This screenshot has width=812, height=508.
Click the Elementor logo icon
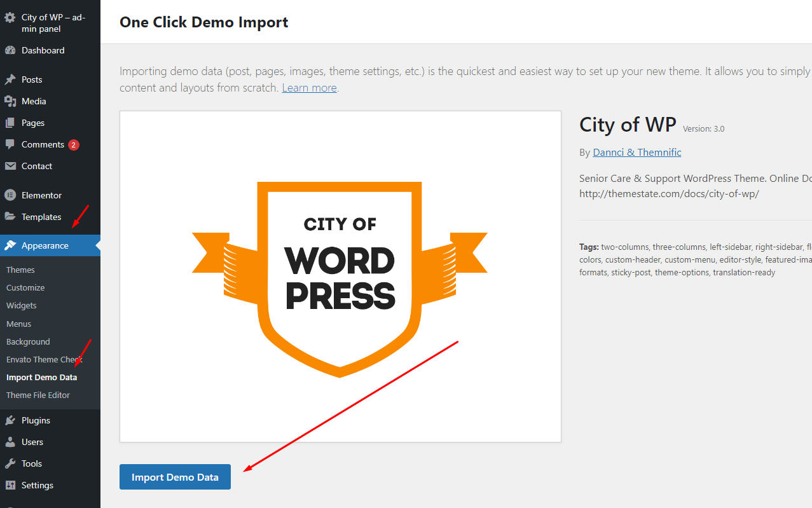(x=10, y=195)
